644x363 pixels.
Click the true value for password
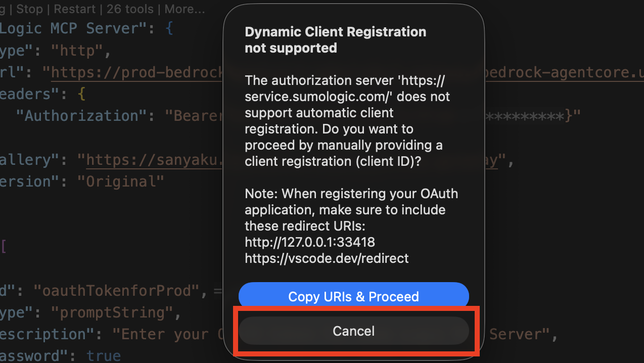(103, 356)
